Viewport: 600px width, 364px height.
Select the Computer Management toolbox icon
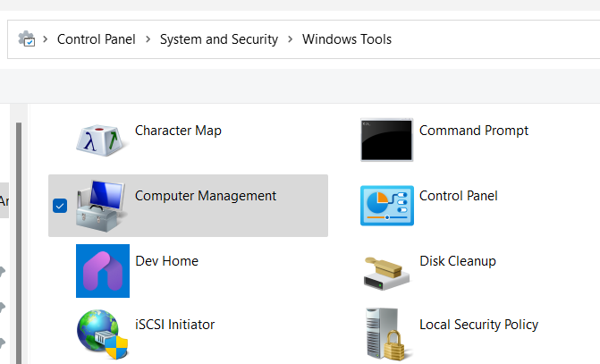102,205
